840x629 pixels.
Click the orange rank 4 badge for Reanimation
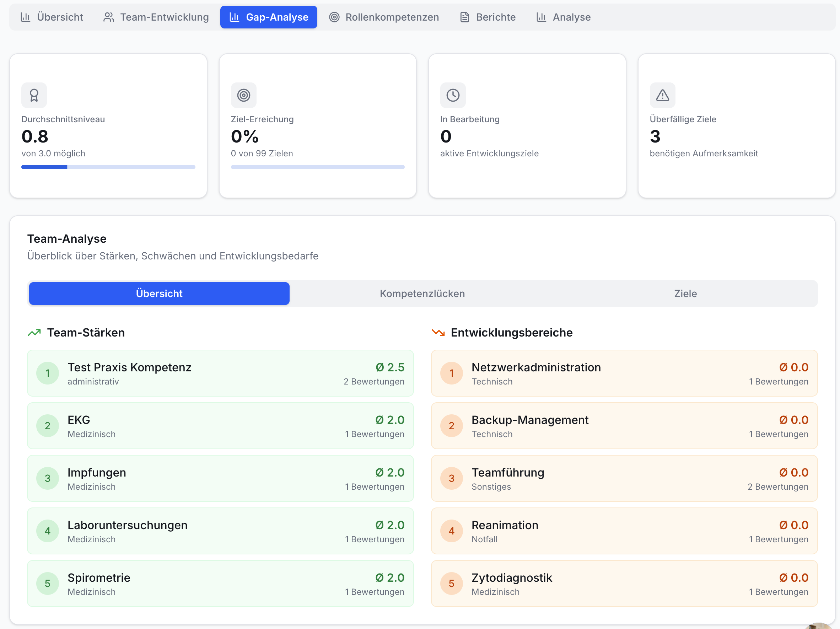pyautogui.click(x=452, y=531)
